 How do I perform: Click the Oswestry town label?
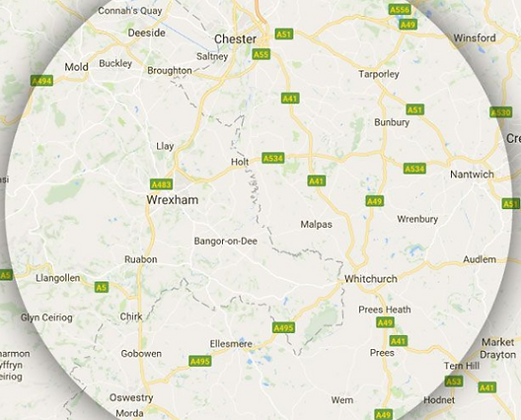coord(131,397)
